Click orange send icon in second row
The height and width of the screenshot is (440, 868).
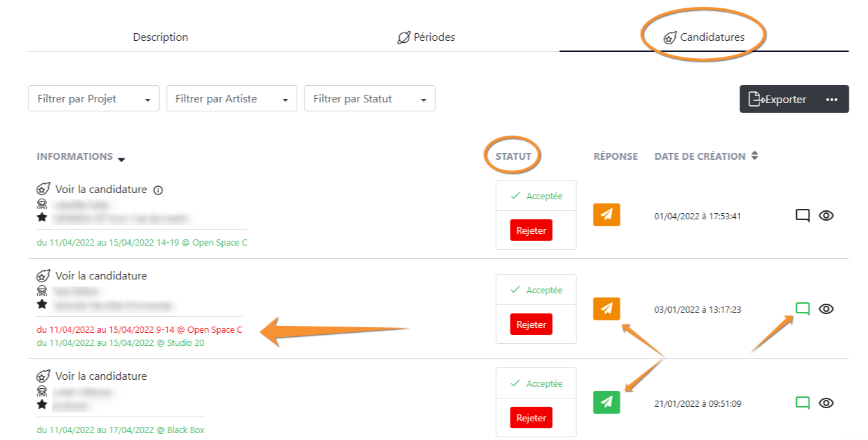click(x=607, y=309)
